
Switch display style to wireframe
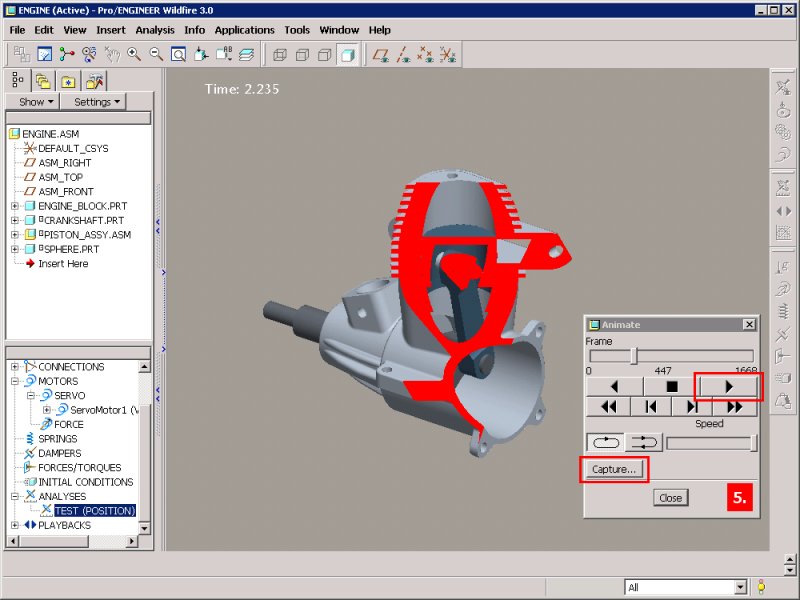[280, 54]
